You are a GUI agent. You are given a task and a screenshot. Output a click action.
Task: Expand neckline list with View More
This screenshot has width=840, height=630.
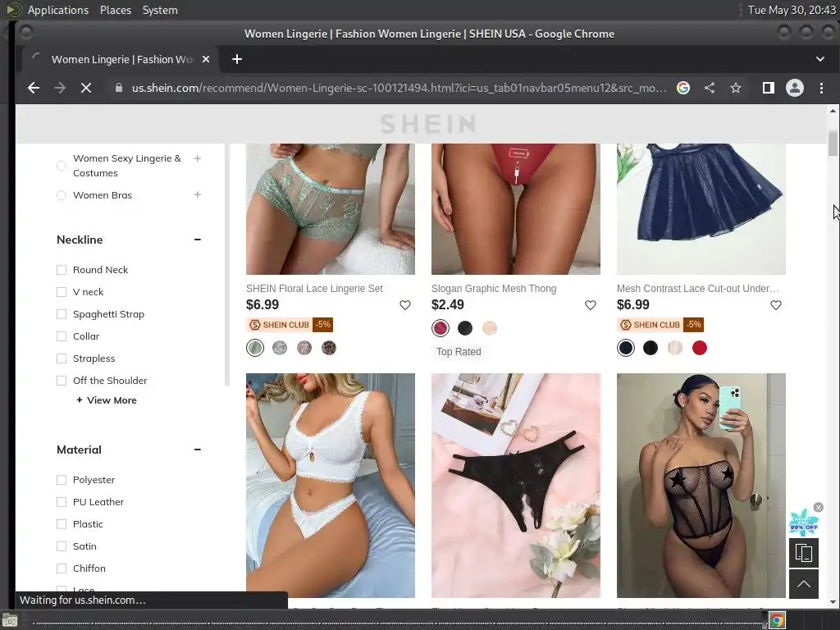(107, 400)
